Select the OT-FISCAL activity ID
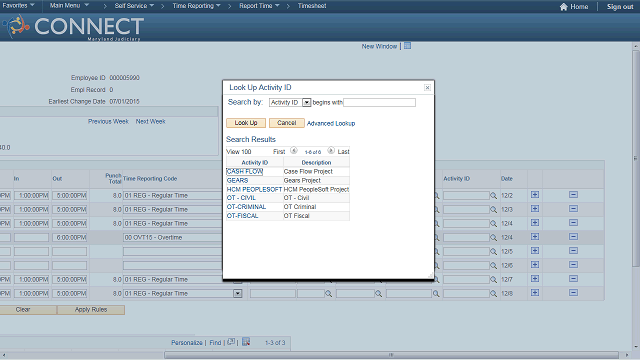Screen dimensions: 640x360 coord(242,216)
